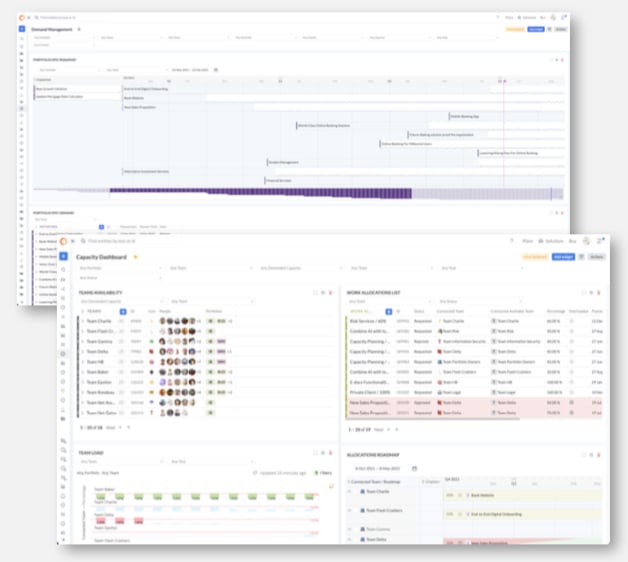Delete the Team Load widget
This screenshot has width=628, height=562.
point(330,453)
